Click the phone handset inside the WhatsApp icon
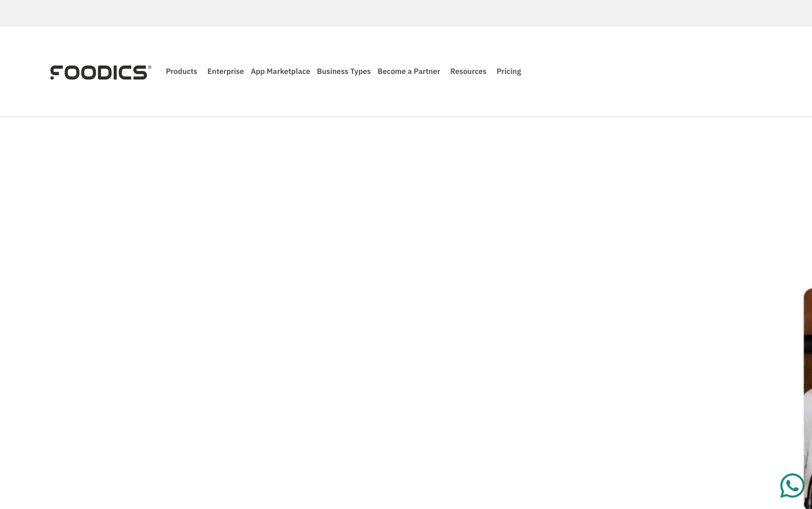 coord(793,485)
